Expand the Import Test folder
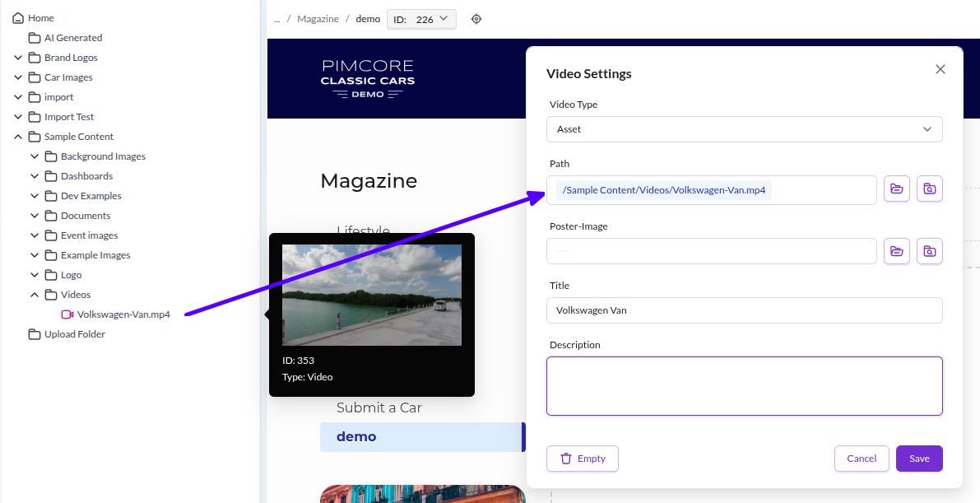This screenshot has height=503, width=980. pos(18,117)
